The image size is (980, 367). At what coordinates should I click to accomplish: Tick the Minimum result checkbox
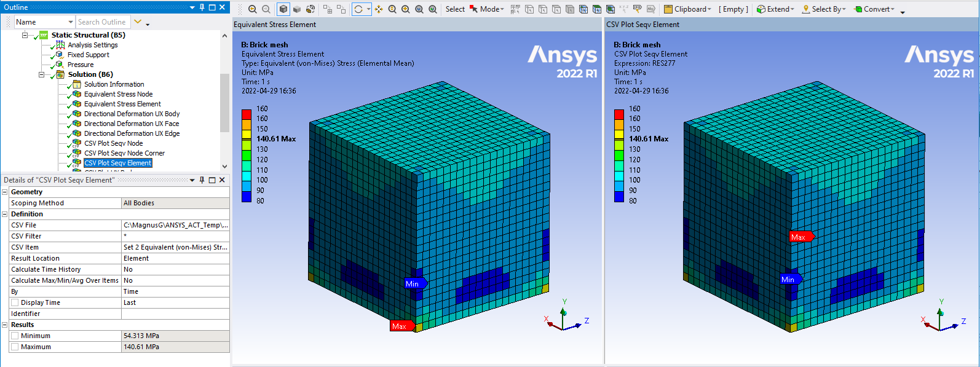15,336
